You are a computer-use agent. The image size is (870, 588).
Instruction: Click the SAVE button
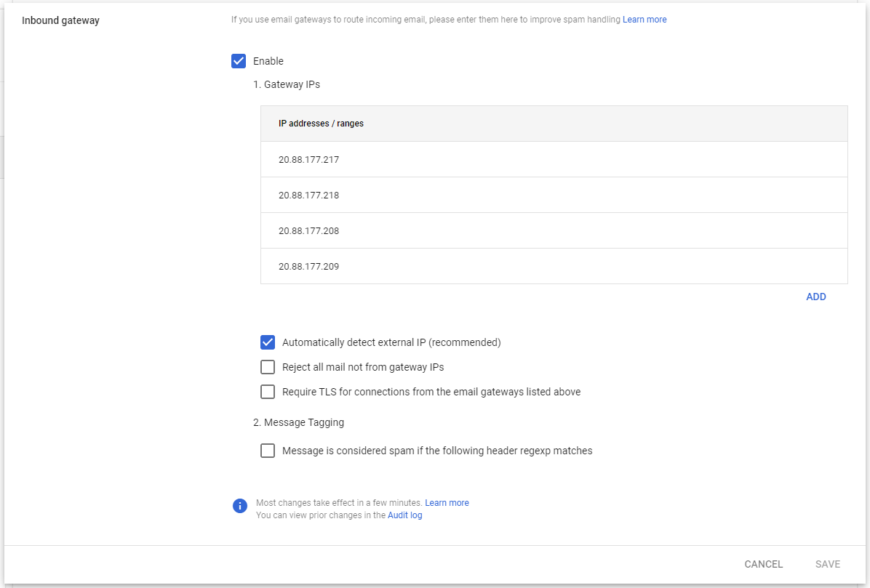click(x=827, y=564)
